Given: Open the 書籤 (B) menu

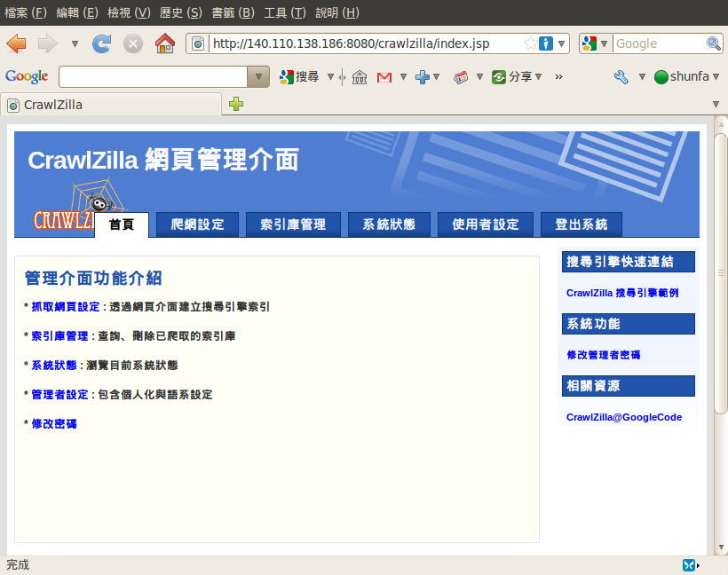Looking at the screenshot, I should (x=233, y=12).
